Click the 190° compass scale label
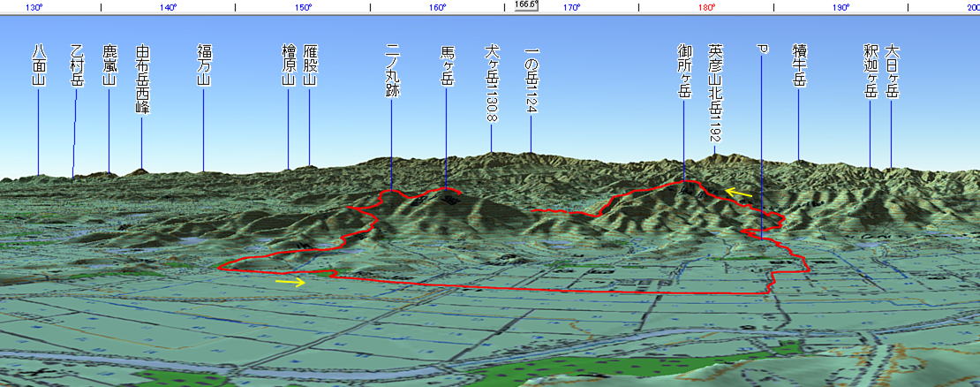 tap(841, 7)
